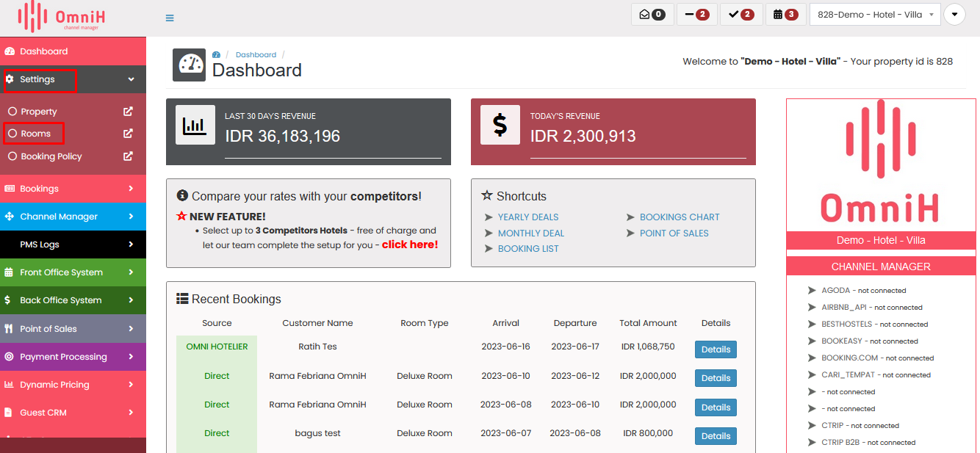Click the external link icon beside Booking Policy
This screenshot has height=453, width=980.
click(128, 156)
